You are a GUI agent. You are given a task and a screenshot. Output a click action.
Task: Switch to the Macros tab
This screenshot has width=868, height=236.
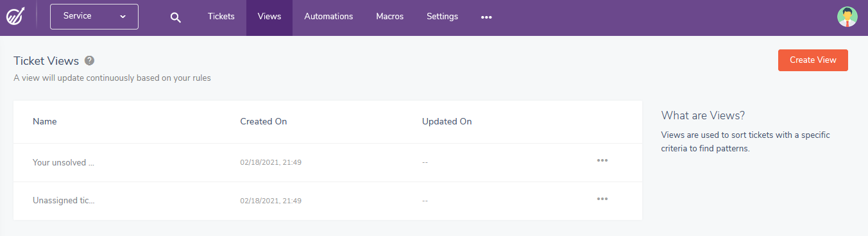pyautogui.click(x=390, y=17)
